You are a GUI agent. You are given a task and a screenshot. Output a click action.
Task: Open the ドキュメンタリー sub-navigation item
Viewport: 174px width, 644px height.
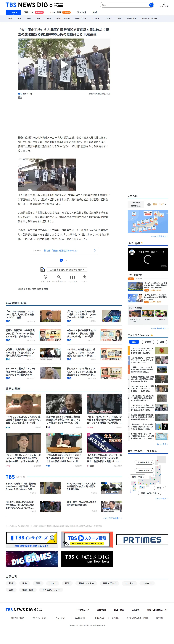pyautogui.click(x=149, y=19)
